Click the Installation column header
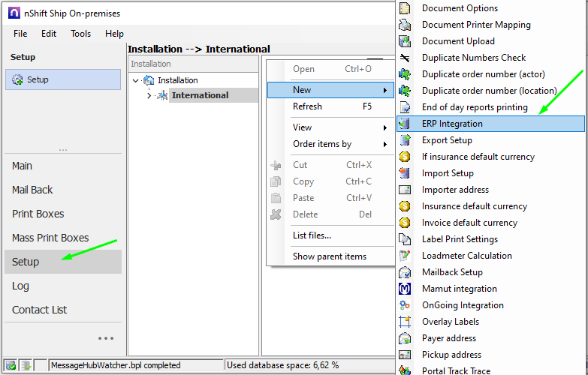 [x=193, y=64]
